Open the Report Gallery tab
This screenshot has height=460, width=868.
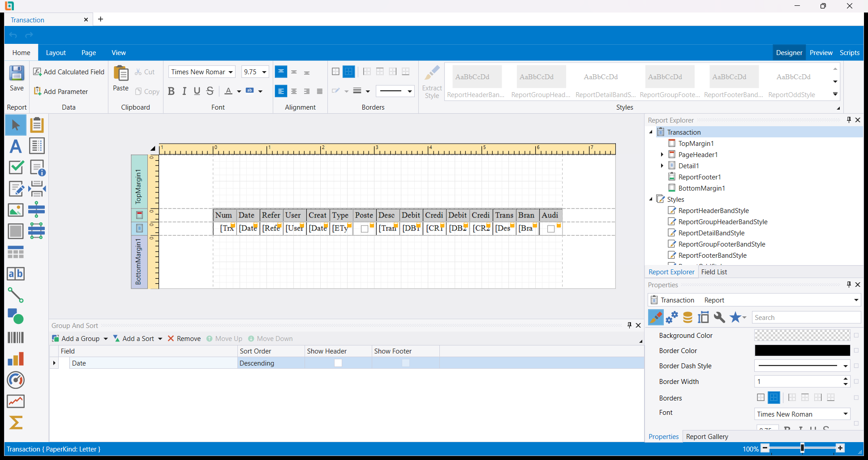707,437
